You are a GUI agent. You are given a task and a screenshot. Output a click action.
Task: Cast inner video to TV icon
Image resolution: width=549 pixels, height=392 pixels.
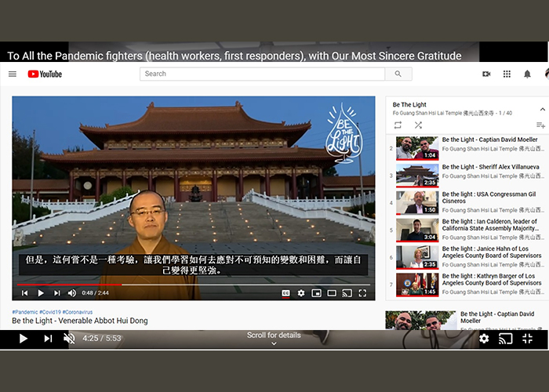click(347, 293)
